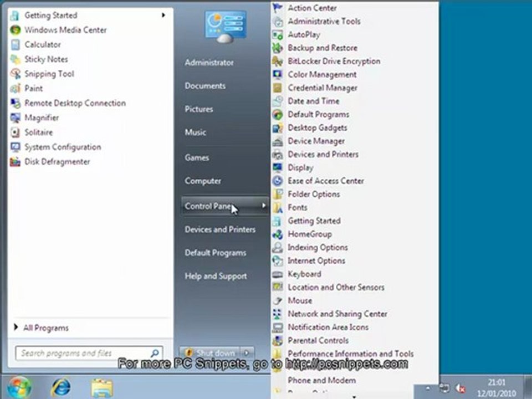This screenshot has height=399, width=532.
Task: Select Network and Sharing Center entry
Action: (x=337, y=314)
